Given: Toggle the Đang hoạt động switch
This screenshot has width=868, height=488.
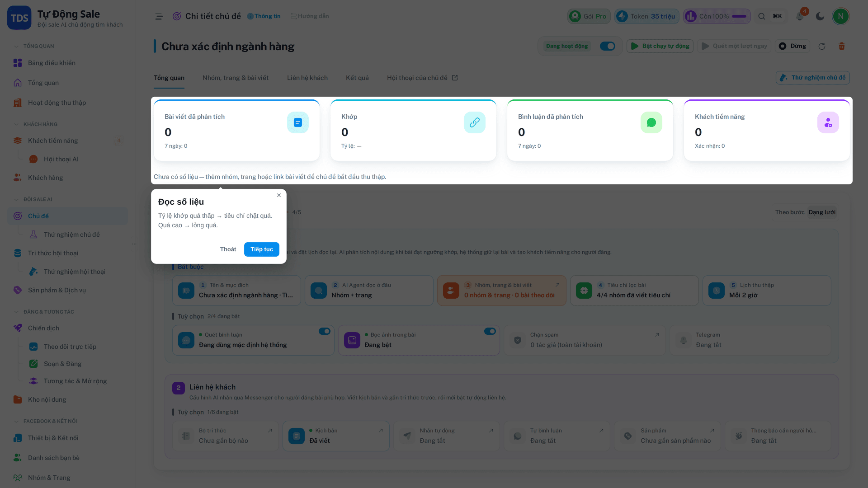Looking at the screenshot, I should click(x=608, y=46).
